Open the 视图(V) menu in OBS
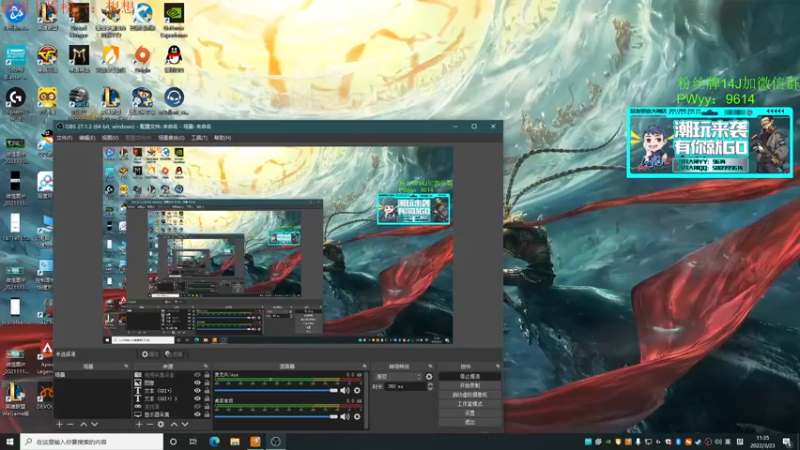 point(110,138)
